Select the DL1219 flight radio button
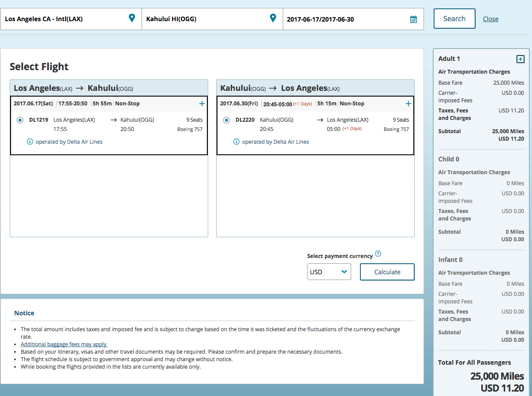The height and width of the screenshot is (396, 532). (x=20, y=120)
